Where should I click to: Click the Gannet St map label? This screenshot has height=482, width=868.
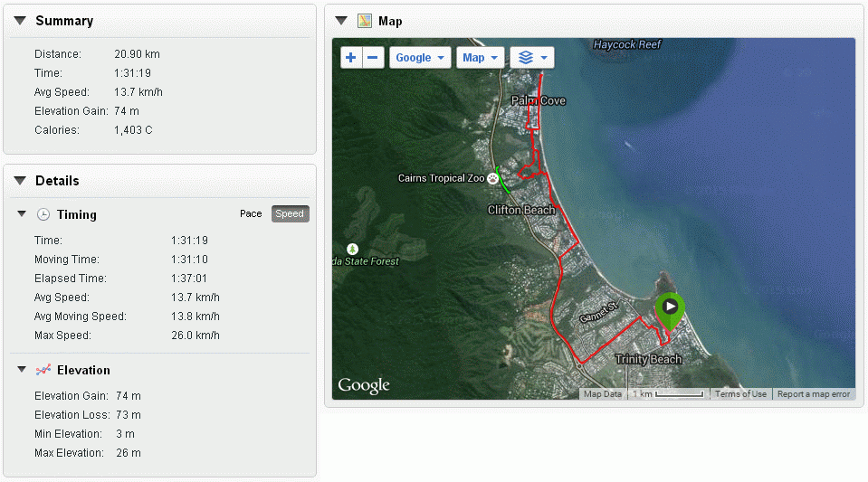point(598,313)
